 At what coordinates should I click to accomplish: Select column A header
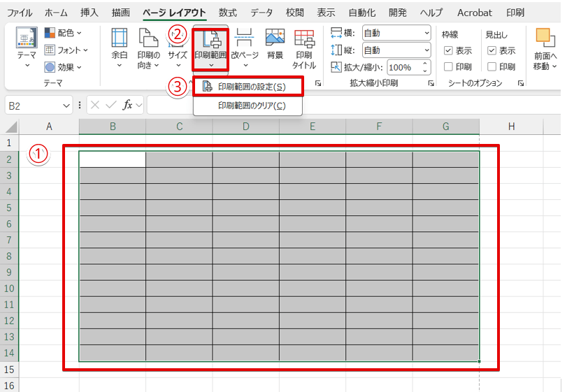(49, 126)
